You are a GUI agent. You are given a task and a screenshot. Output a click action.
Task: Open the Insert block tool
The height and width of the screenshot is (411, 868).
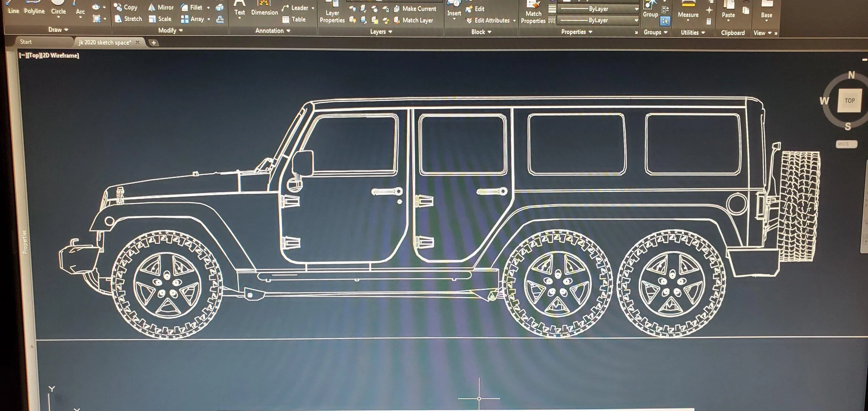coord(454,10)
